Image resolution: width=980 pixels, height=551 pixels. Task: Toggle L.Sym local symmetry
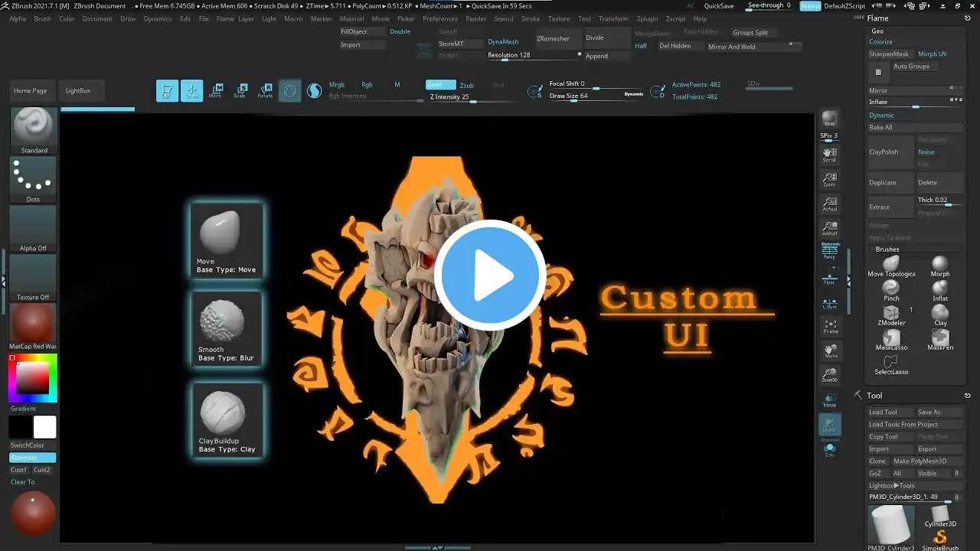point(829,302)
